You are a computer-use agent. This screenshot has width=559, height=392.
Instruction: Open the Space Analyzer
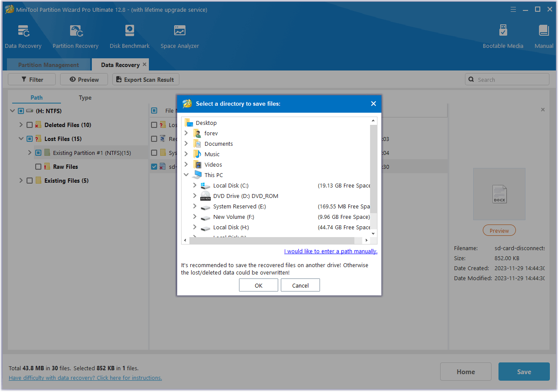coord(179,35)
